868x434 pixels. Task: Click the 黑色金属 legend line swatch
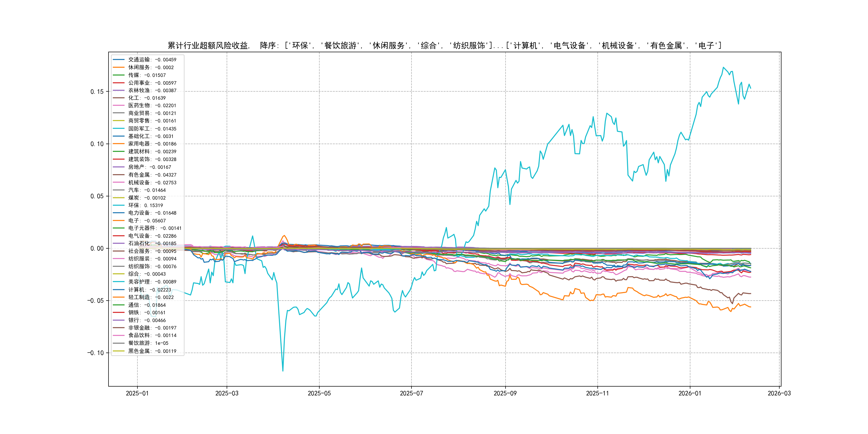coord(119,351)
